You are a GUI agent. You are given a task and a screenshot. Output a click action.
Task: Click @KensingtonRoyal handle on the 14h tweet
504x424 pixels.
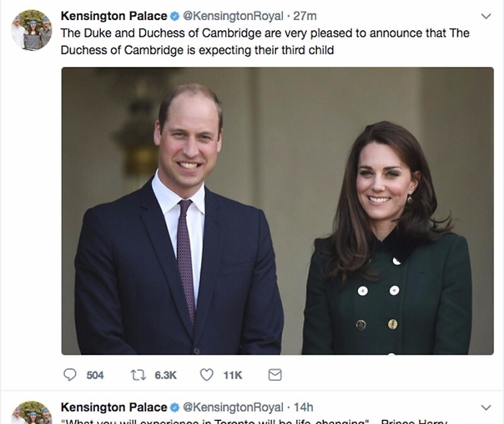[x=233, y=407]
